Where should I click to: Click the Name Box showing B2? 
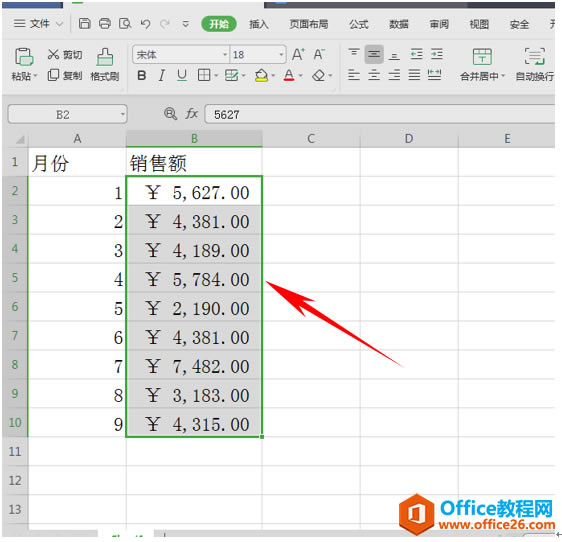point(67,114)
